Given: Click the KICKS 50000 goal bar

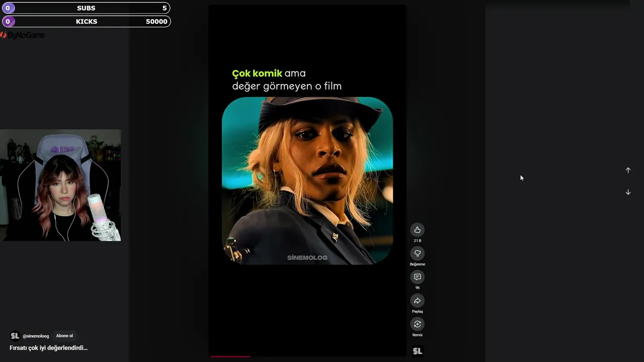Looking at the screenshot, I should [x=86, y=22].
